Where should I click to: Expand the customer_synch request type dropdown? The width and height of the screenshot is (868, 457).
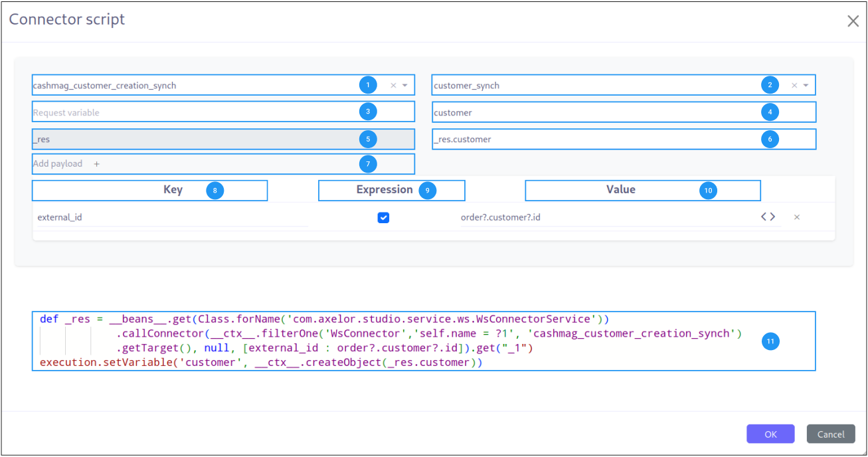coord(806,85)
